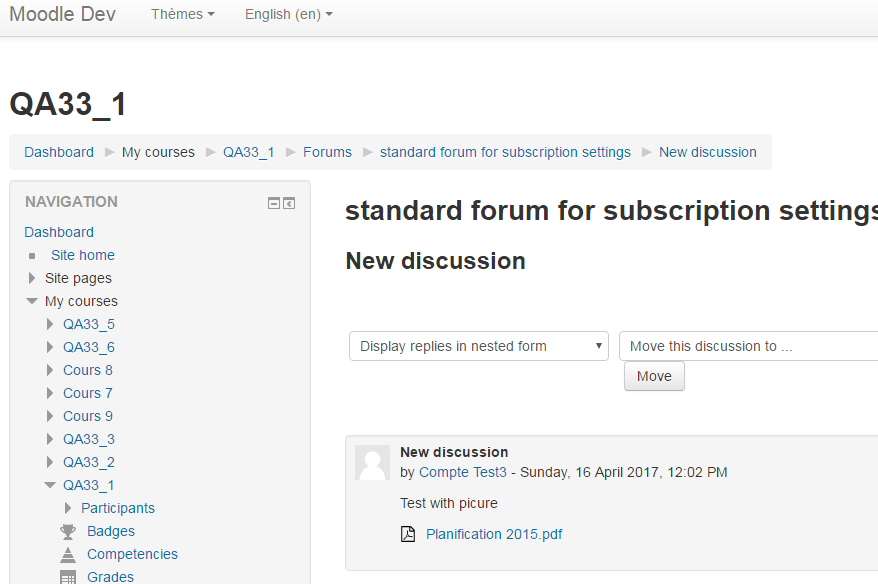Expand the Cours 9 arrow
The width and height of the screenshot is (878, 584).
50,416
